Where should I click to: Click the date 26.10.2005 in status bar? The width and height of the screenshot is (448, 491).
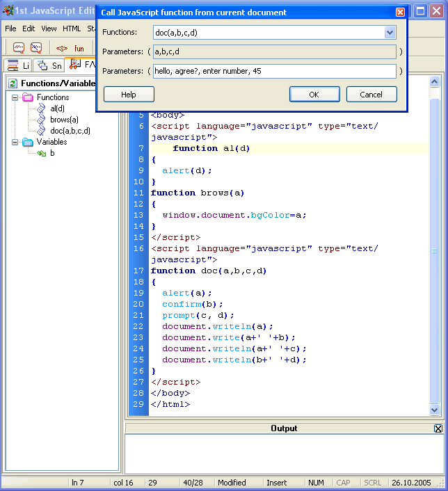[x=411, y=483]
